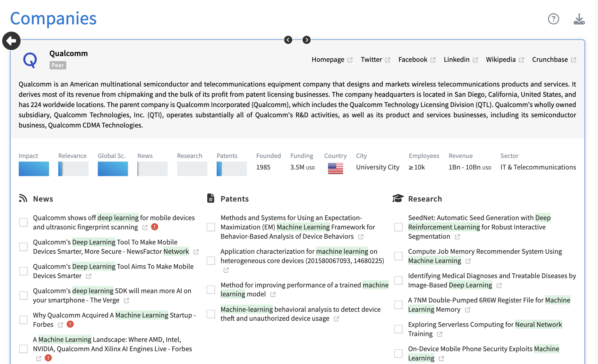Check Compute Job Memory Recommender research

click(398, 256)
